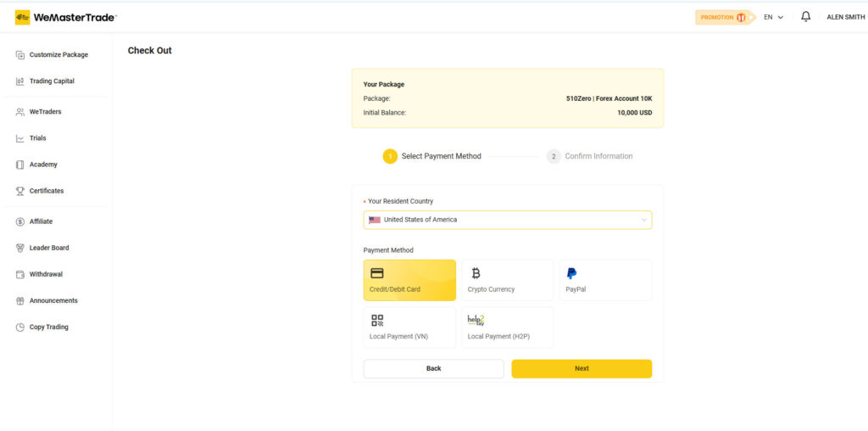Viewport: 868px width, 431px height.
Task: Open the EN language selector
Action: click(x=772, y=17)
